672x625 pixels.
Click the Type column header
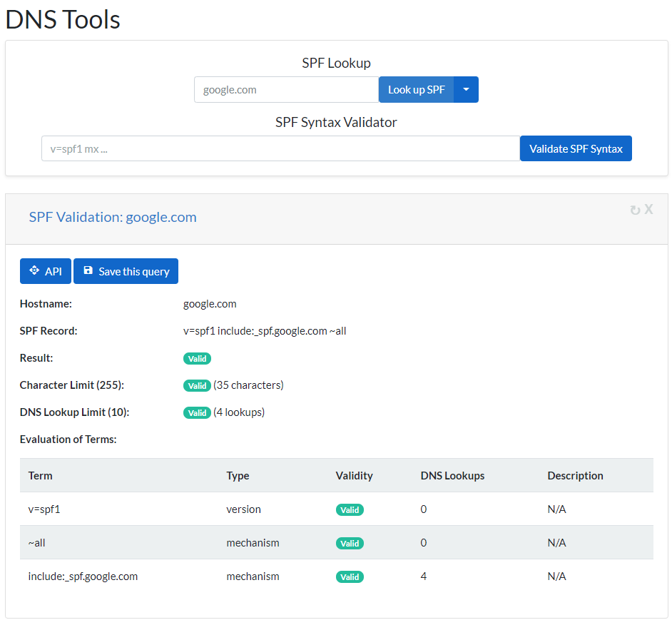pyautogui.click(x=238, y=476)
